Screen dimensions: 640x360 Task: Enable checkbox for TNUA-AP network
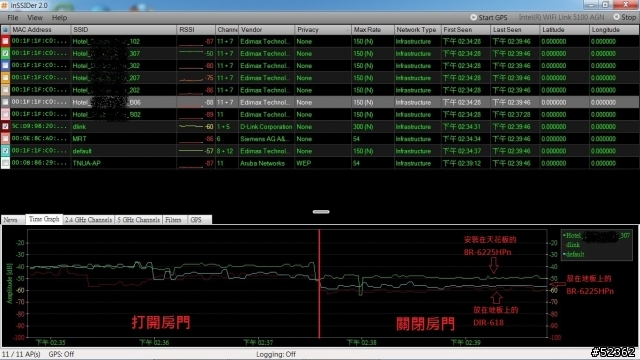(5, 163)
